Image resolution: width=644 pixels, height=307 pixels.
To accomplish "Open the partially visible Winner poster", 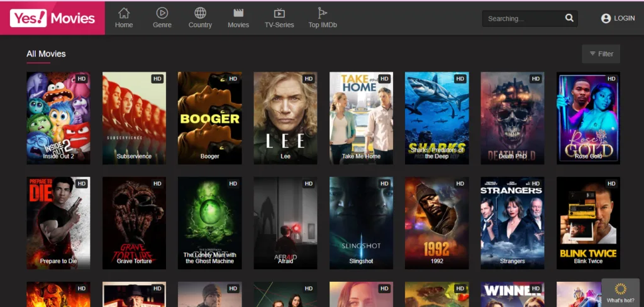I will pyautogui.click(x=513, y=294).
